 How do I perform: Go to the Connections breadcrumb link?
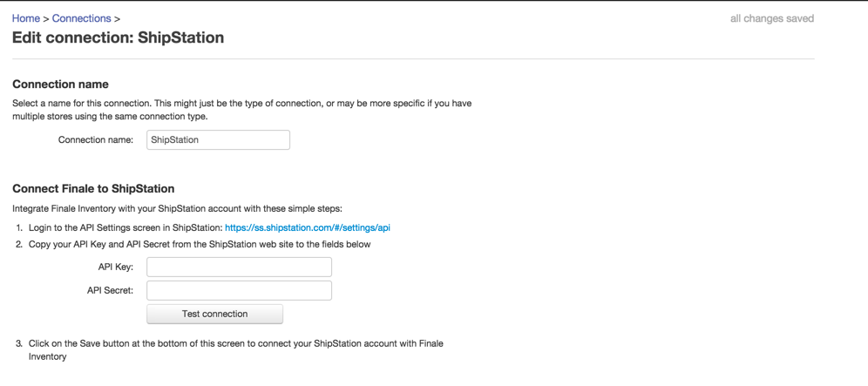(x=81, y=19)
